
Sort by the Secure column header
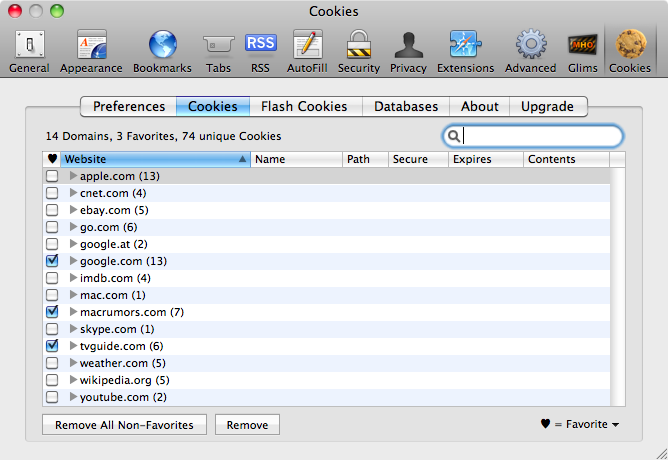point(418,159)
